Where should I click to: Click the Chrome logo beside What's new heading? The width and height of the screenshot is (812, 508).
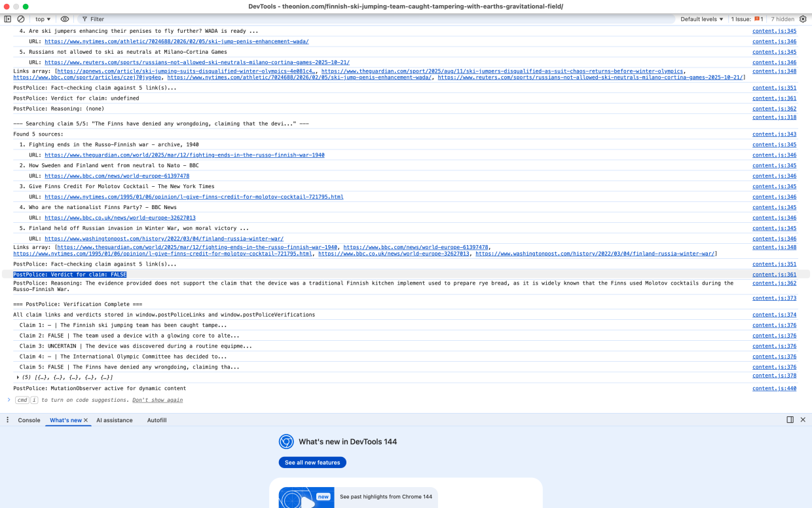[x=286, y=442]
